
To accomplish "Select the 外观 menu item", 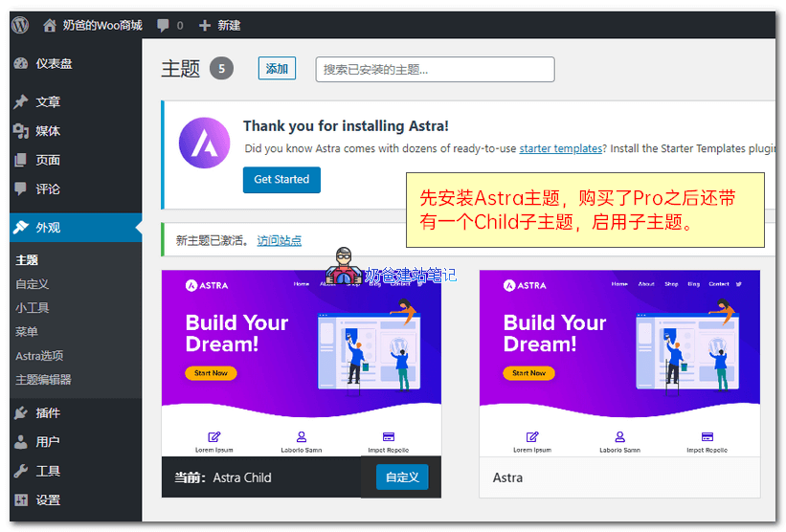I will point(76,228).
